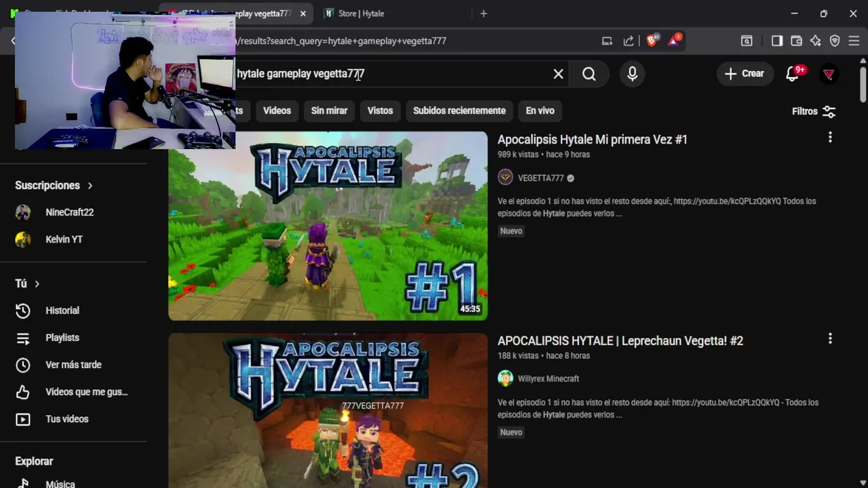
Task: Open more options for Leprechaun Vegetta #2 video
Action: 830,338
